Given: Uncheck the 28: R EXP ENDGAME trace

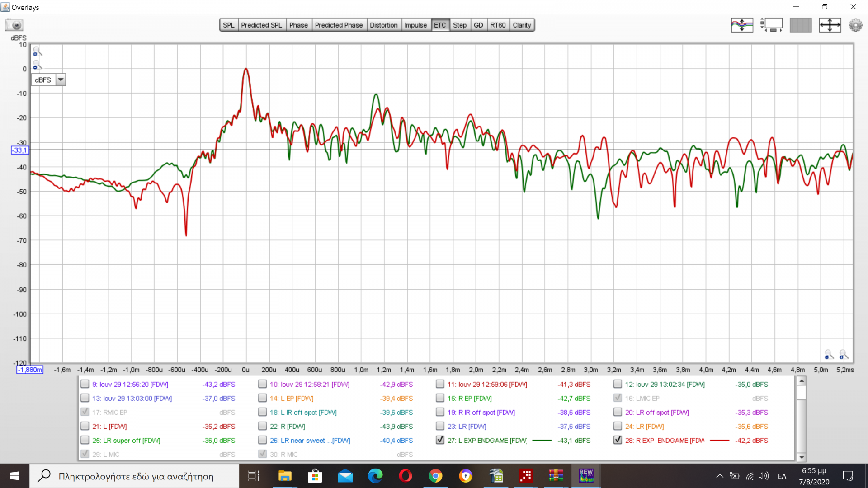Looking at the screenshot, I should pos(618,440).
